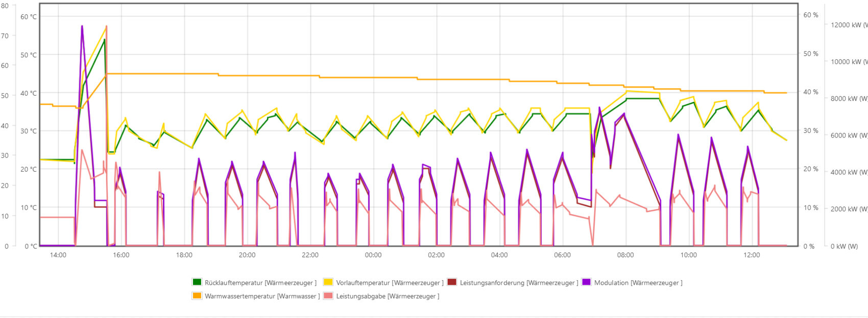This screenshot has height=318, width=868.
Task: Hide the Modulation [Wärmeerzeuger] legend text
Action: [638, 283]
